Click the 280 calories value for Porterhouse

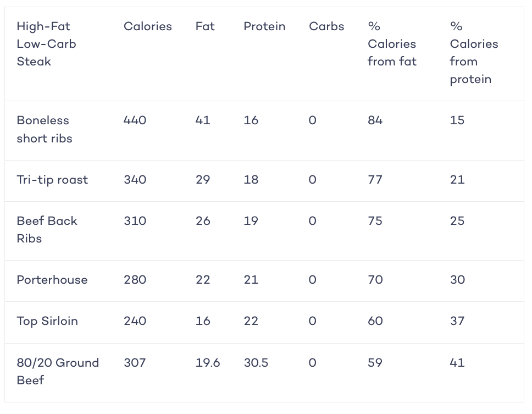tap(135, 280)
